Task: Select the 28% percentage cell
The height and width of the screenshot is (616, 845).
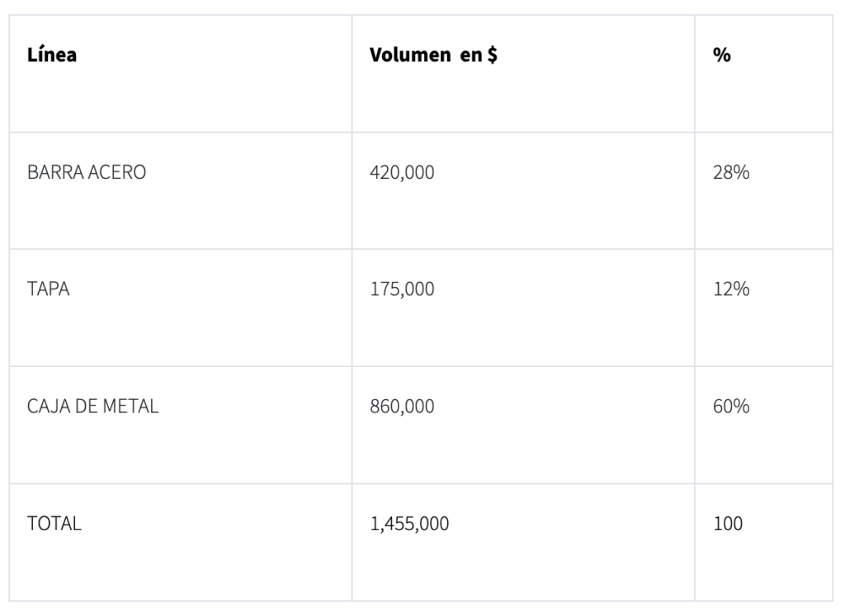Action: tap(731, 173)
